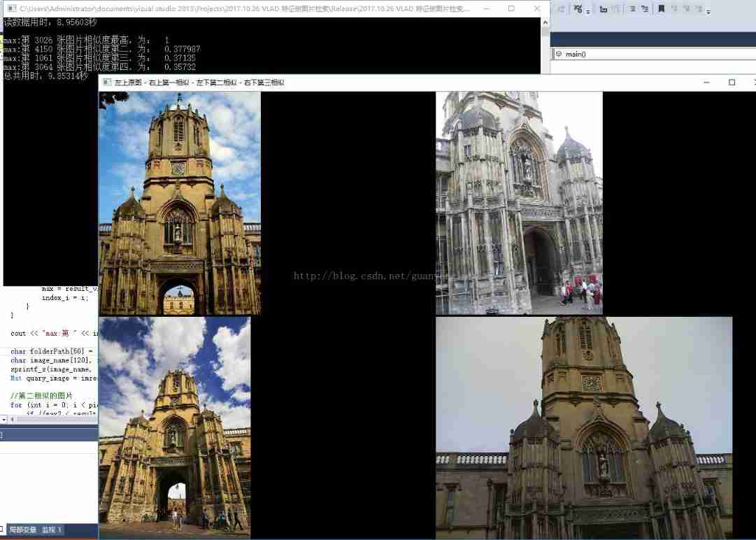Viewport: 756px width, 540px height.
Task: Switch to the 监视 1 (Watch) tab
Action: point(50,530)
